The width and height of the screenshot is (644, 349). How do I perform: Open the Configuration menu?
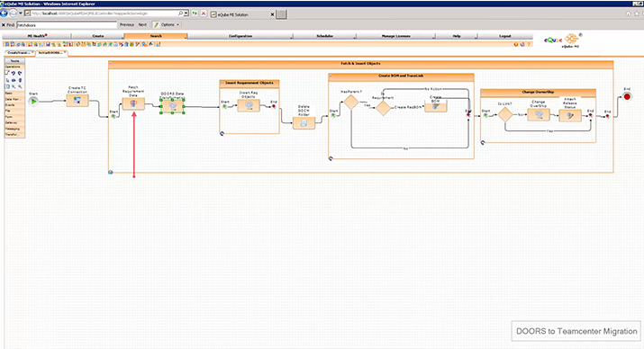(240, 36)
